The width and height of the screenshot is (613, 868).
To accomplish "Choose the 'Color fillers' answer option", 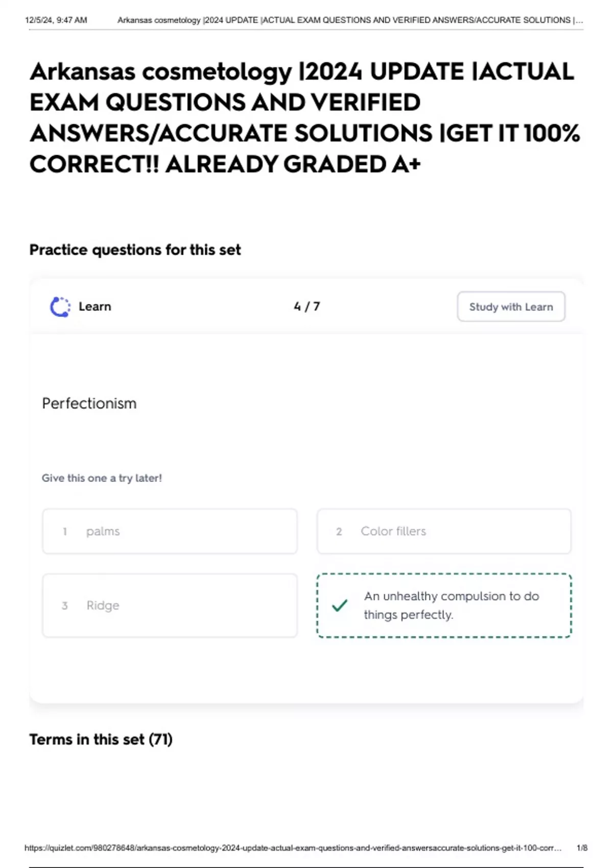I will pyautogui.click(x=443, y=531).
